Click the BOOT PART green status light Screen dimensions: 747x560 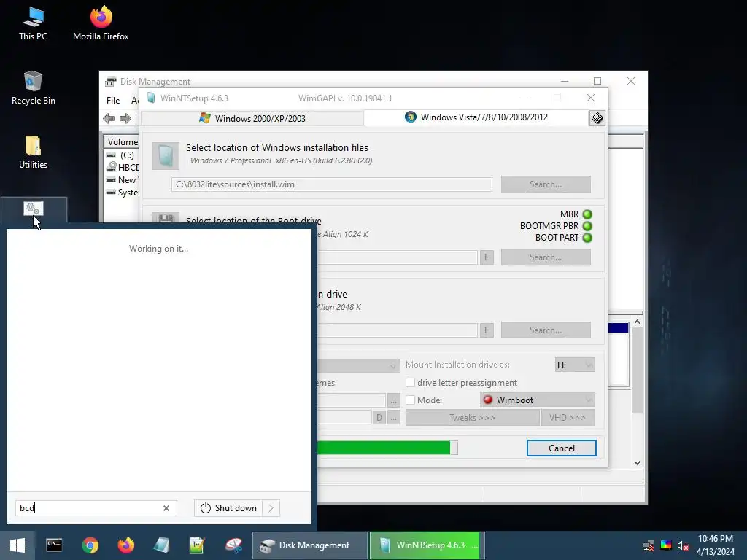(587, 238)
